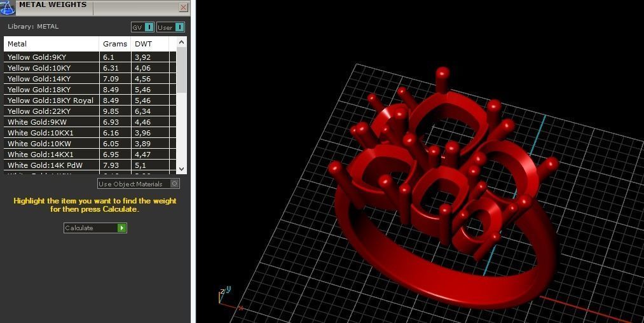Close the Metal Weights panel
Screen dimensions: 644x323
point(184,7)
